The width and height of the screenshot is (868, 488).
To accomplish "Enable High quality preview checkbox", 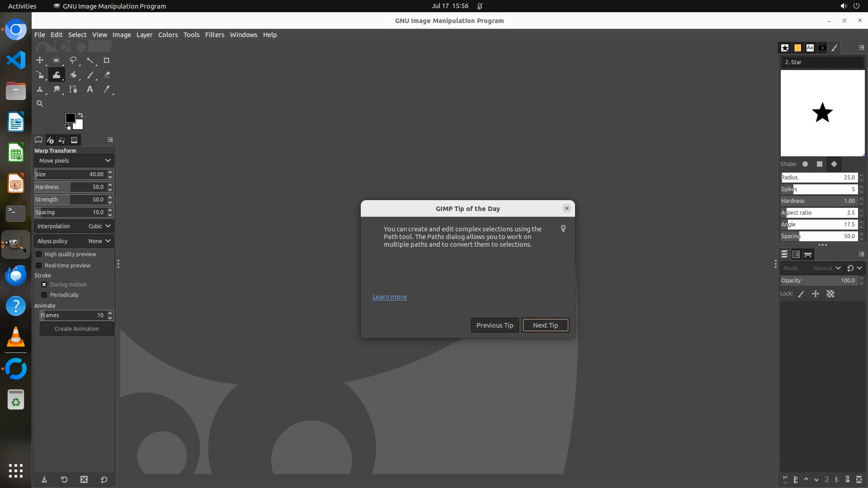I will coord(39,254).
